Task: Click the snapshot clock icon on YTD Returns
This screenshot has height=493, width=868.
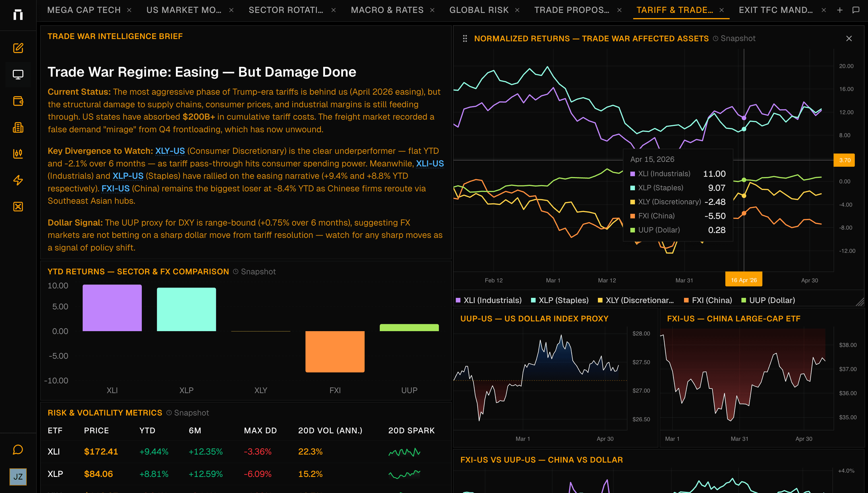Action: [236, 271]
